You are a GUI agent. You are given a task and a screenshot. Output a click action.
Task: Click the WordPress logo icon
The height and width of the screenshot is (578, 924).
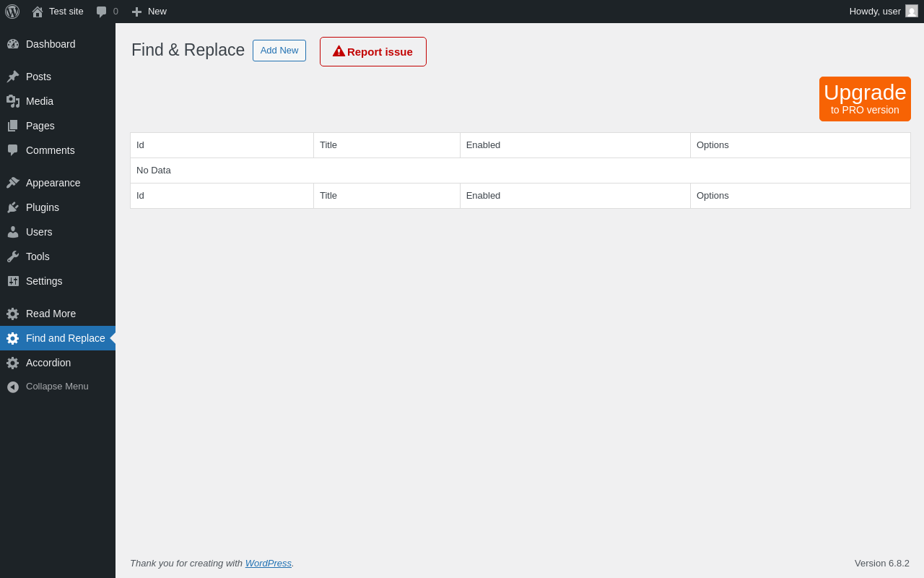coord(12,12)
